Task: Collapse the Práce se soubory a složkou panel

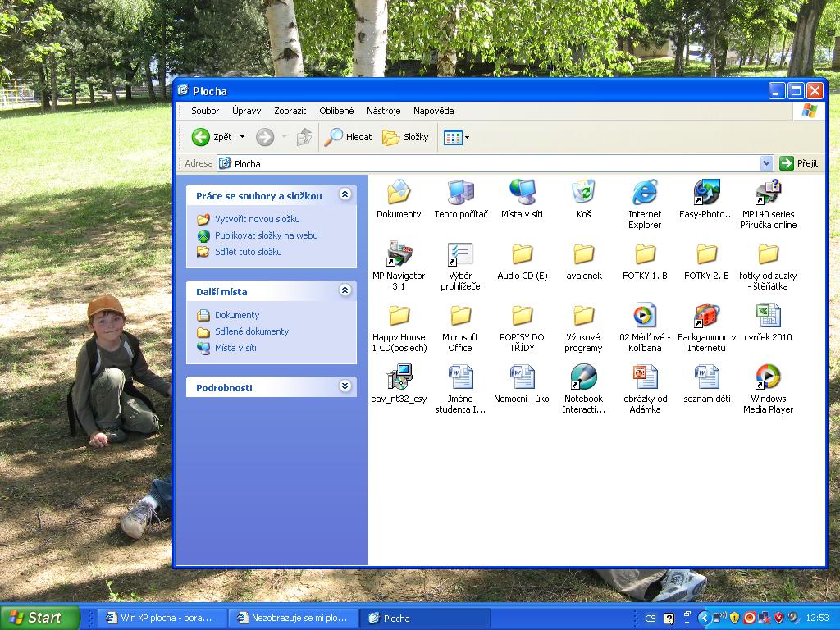Action: (345, 194)
